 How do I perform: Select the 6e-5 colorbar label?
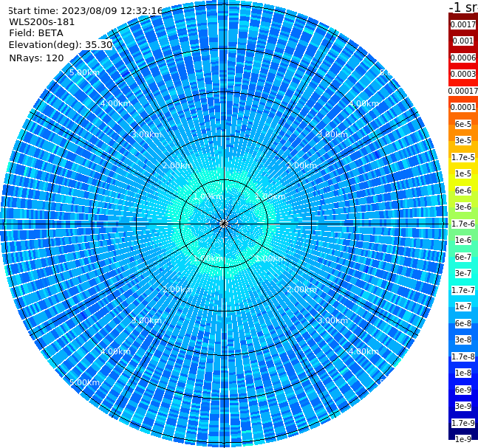click(x=463, y=124)
